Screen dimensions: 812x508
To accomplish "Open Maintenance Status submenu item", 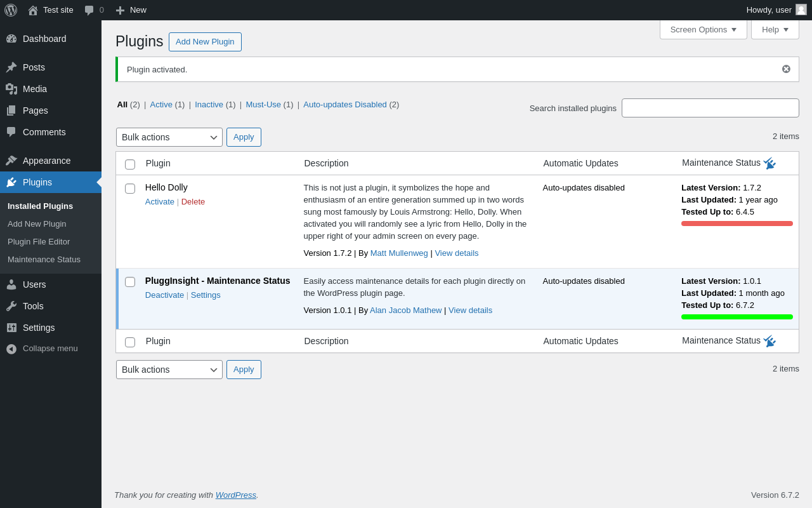I will tap(44, 260).
